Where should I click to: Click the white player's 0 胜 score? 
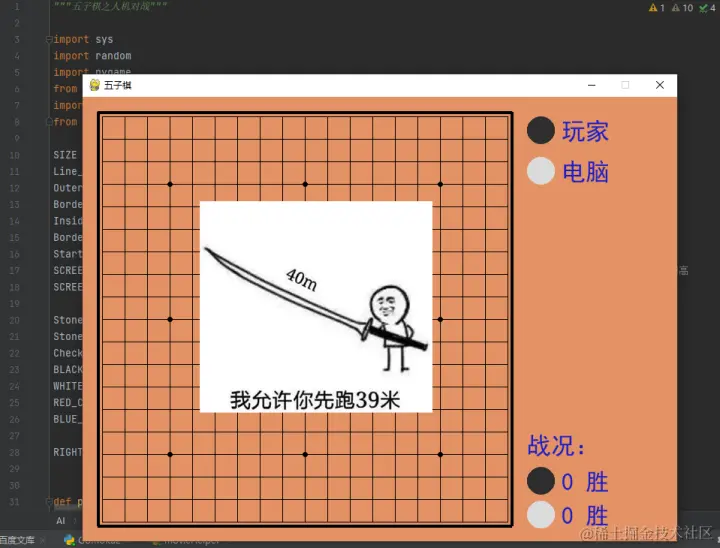585,516
